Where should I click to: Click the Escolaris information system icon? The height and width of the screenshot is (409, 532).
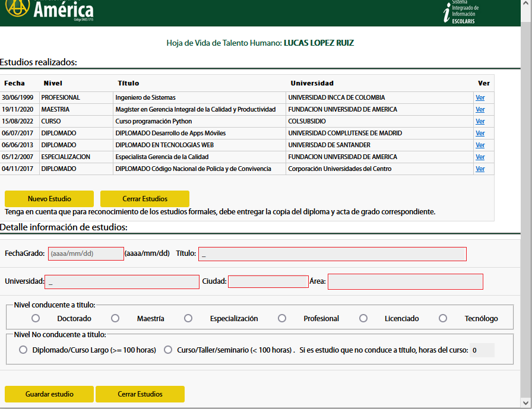pos(461,12)
